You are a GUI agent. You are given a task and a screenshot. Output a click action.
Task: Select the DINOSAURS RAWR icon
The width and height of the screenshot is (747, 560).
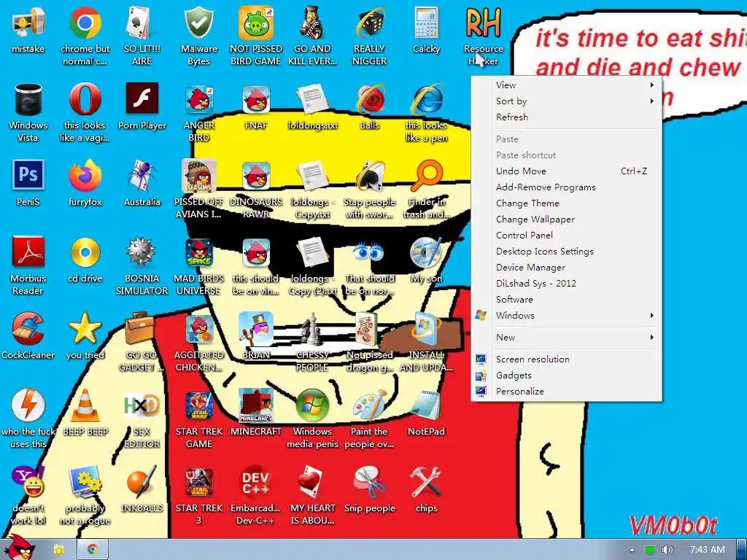click(256, 176)
